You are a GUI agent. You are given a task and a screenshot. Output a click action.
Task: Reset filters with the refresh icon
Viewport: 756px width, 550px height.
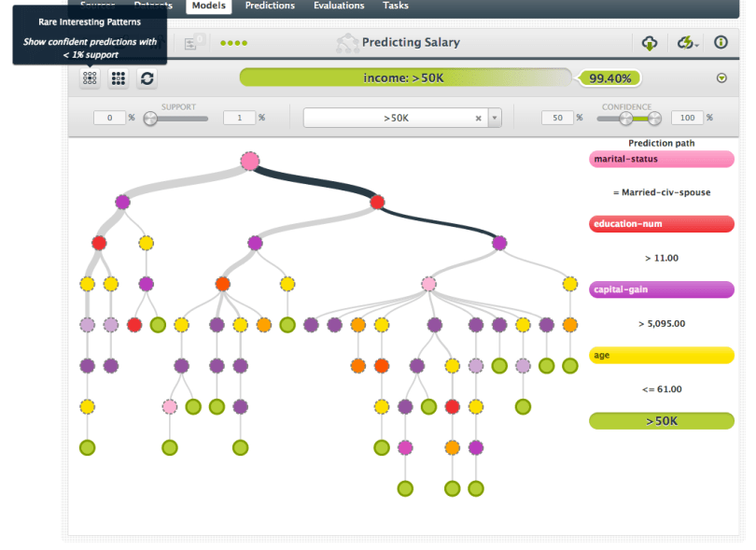coord(147,79)
